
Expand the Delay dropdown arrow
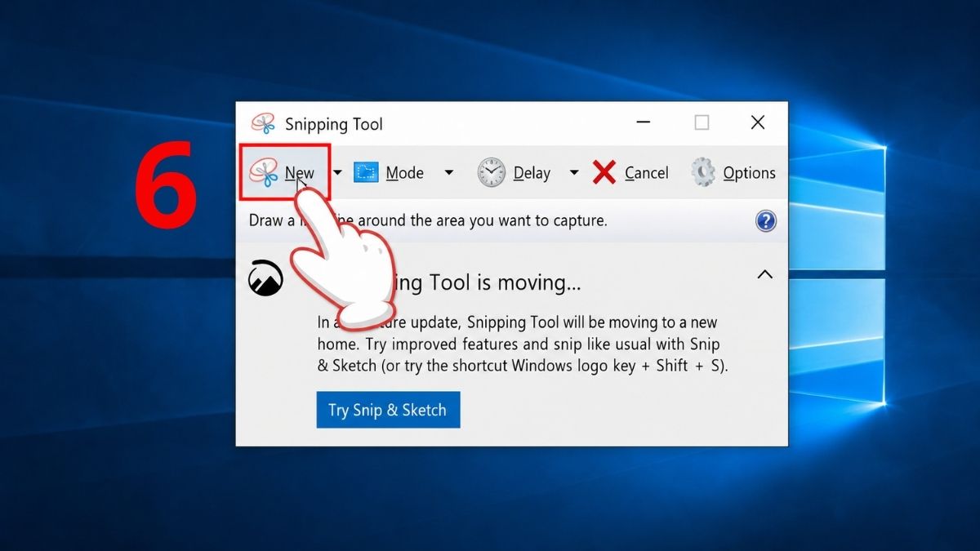coord(574,173)
